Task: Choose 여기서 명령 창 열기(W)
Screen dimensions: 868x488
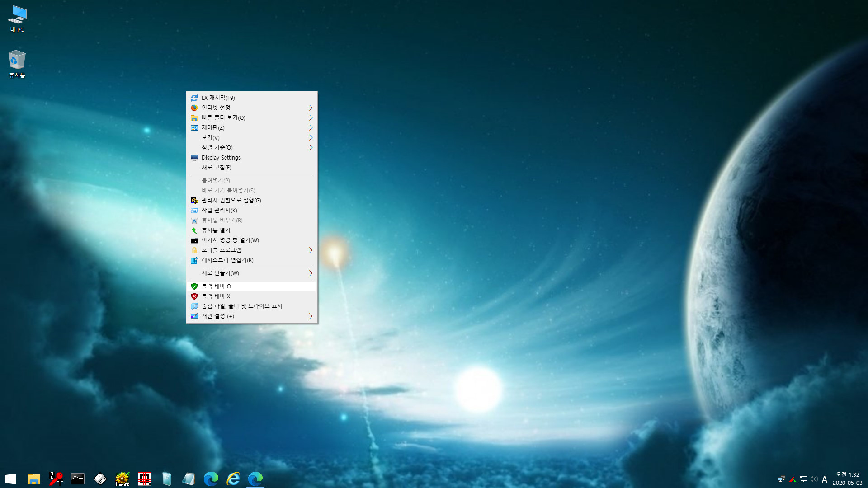Action: point(251,240)
